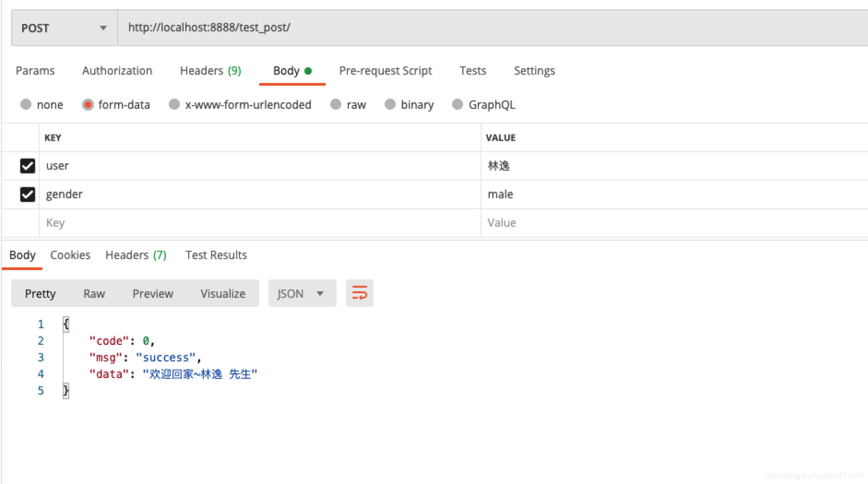Open the Test Results tab
The height and width of the screenshot is (484, 868).
[216, 255]
